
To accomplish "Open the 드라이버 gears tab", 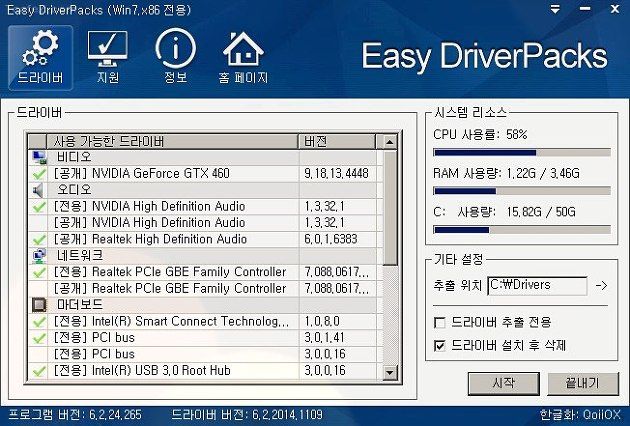I will point(41,57).
